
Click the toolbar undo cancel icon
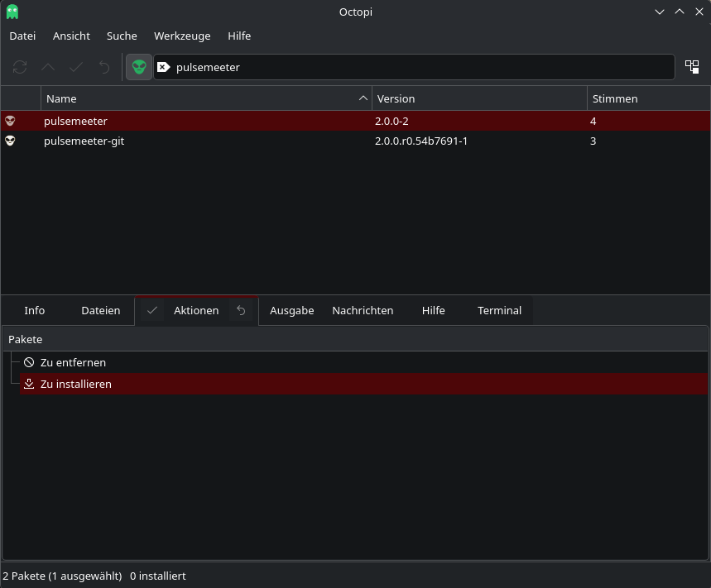(x=104, y=67)
